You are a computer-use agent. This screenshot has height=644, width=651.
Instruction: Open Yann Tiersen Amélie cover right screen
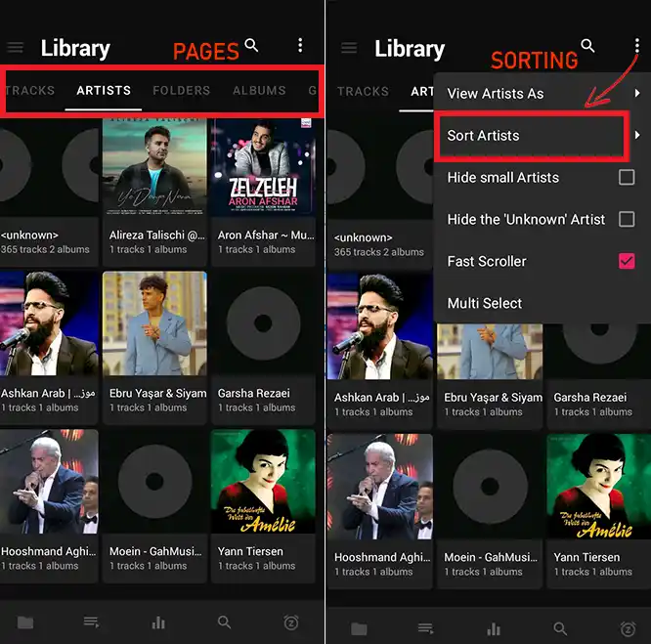click(598, 487)
